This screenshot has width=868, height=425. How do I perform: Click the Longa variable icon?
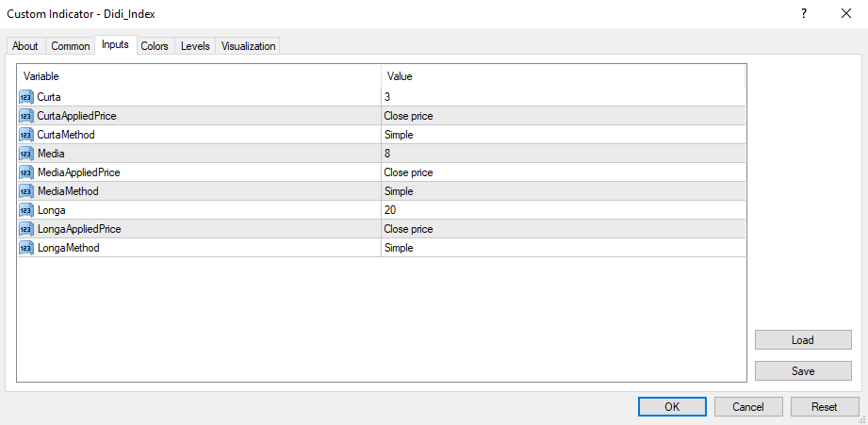click(26, 210)
